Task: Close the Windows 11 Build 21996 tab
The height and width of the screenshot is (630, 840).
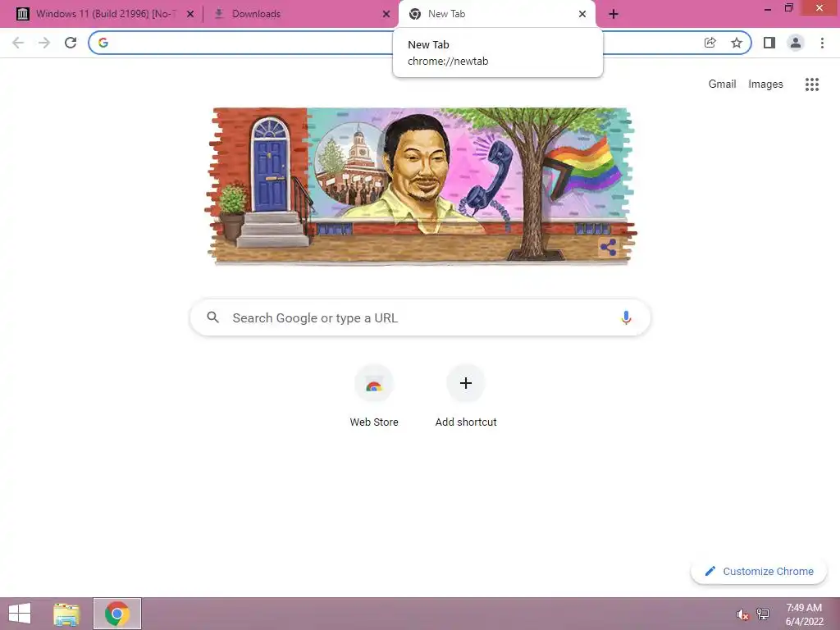Action: [x=190, y=14]
